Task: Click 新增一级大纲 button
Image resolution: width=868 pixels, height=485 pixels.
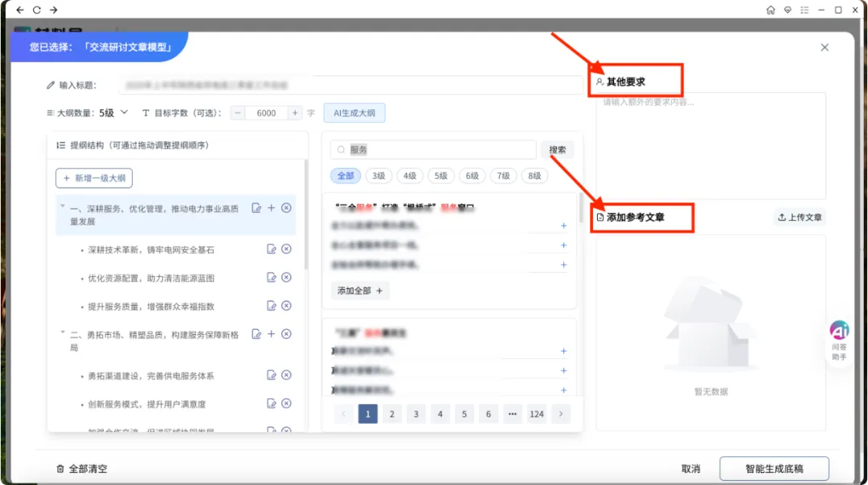Action: tap(94, 178)
